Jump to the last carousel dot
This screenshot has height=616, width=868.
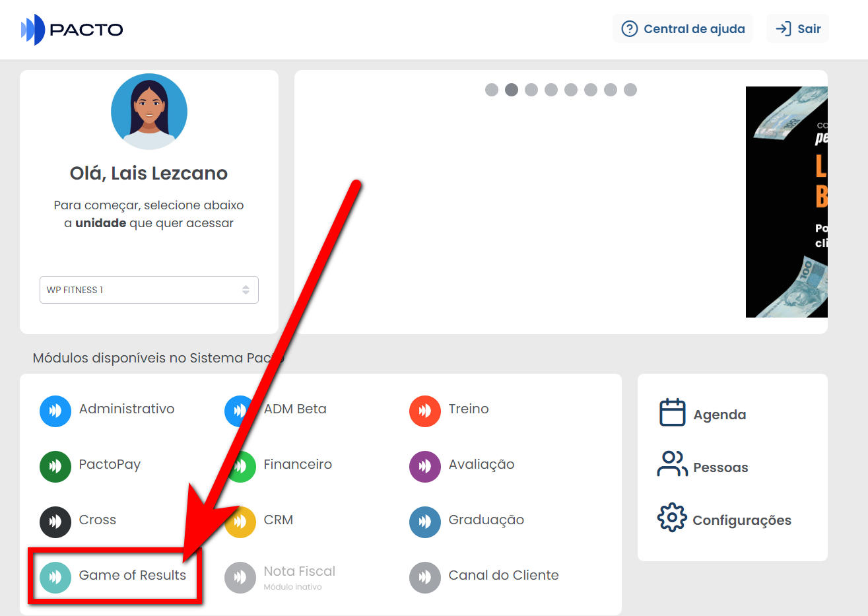(630, 90)
